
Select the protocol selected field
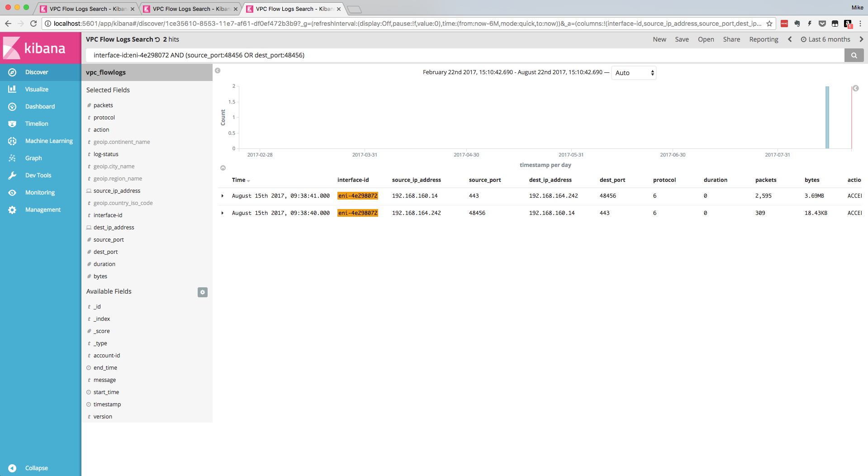(x=104, y=118)
